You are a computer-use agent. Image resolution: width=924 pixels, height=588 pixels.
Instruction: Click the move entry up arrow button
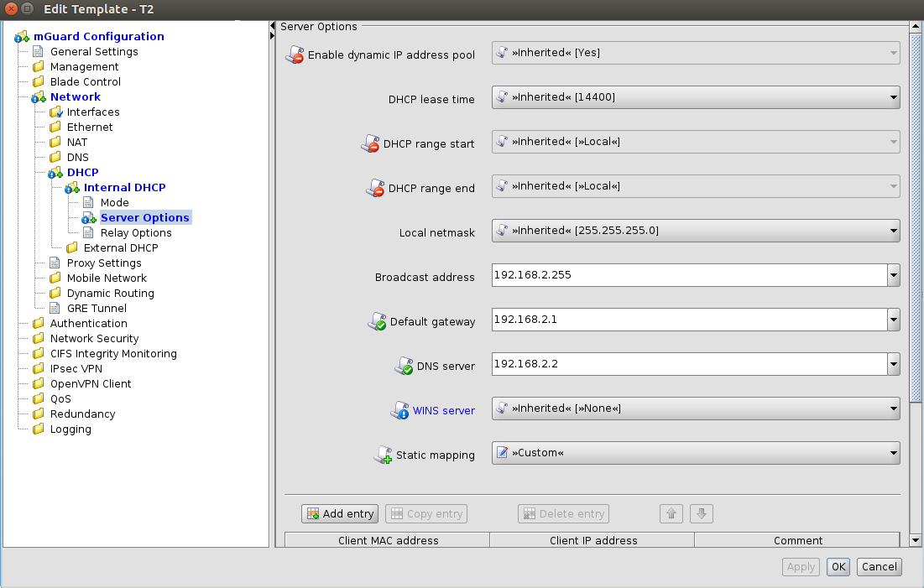[671, 514]
